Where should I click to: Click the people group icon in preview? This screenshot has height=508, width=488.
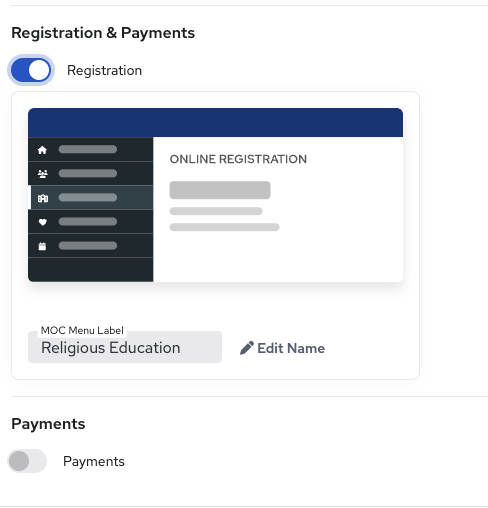click(x=43, y=174)
